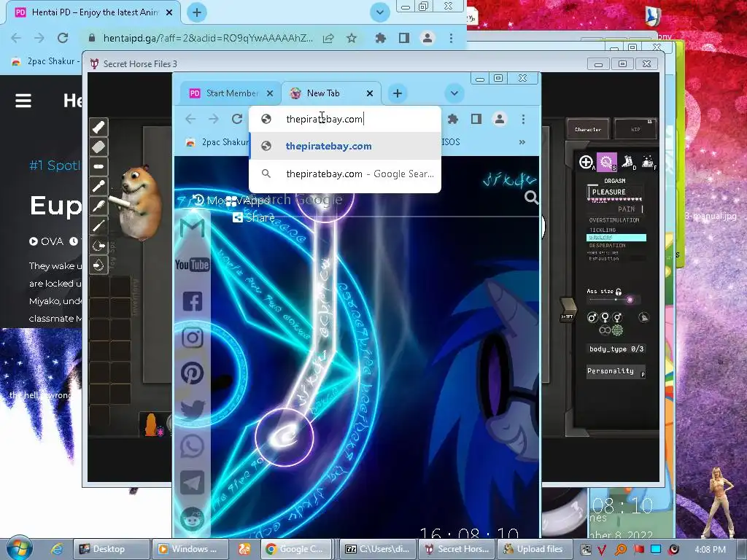
Task: Open the Gmail shortcut in the New Tab sidebar
Action: (193, 228)
